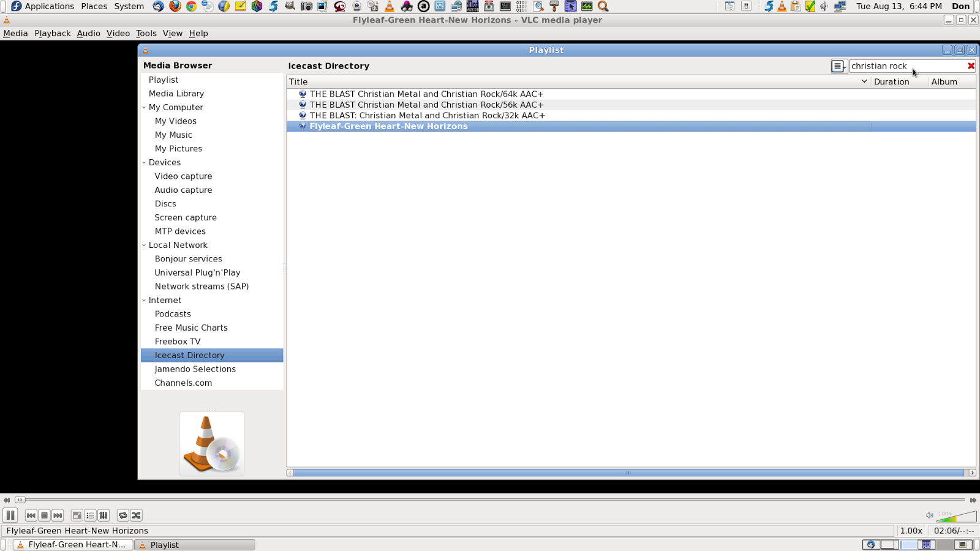Viewport: 980px width, 551px height.
Task: Open the Places menu
Action: [94, 6]
